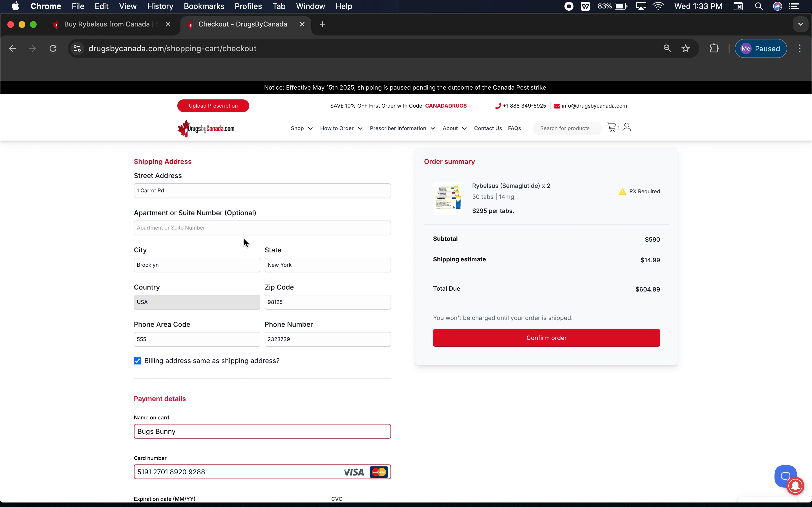Click the Confirm order button
This screenshot has height=507, width=812.
point(546,338)
